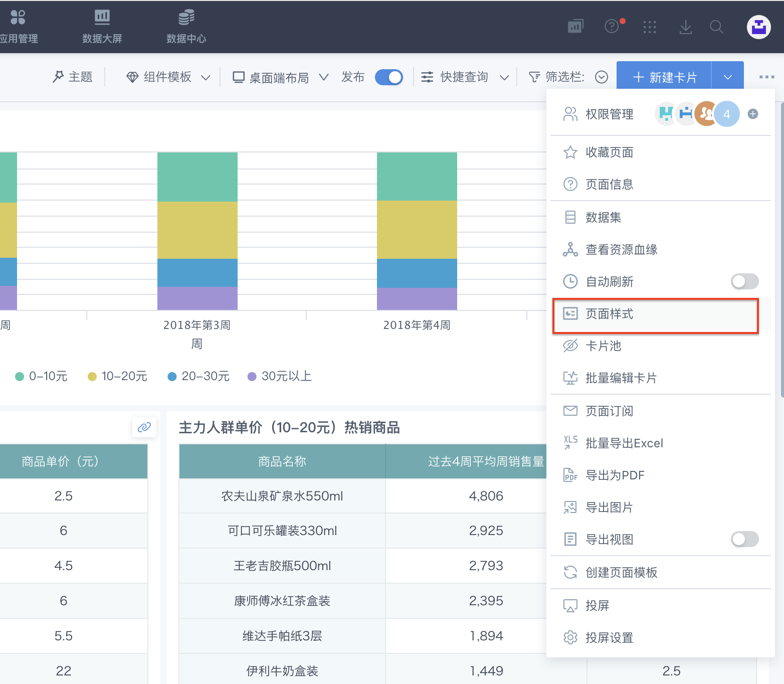The width and height of the screenshot is (784, 684).
Task: Select 页面信息 from the menu
Action: tap(661, 184)
